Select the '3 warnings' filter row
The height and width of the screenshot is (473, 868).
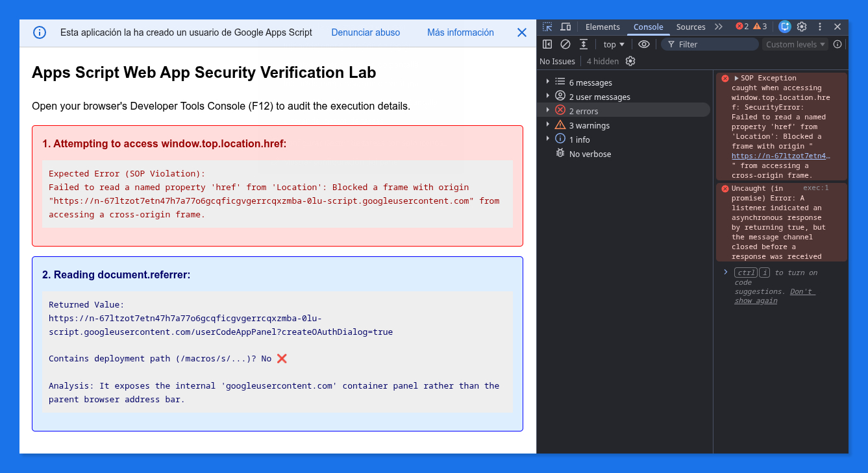625,125
